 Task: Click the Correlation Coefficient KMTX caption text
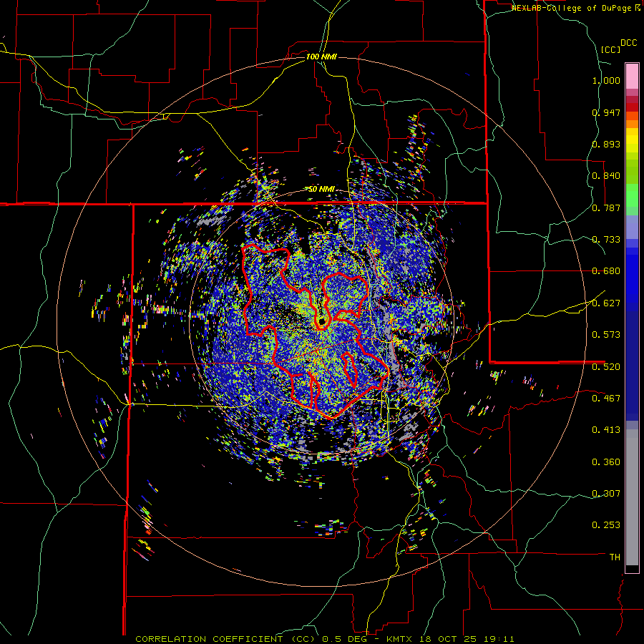pos(324,639)
